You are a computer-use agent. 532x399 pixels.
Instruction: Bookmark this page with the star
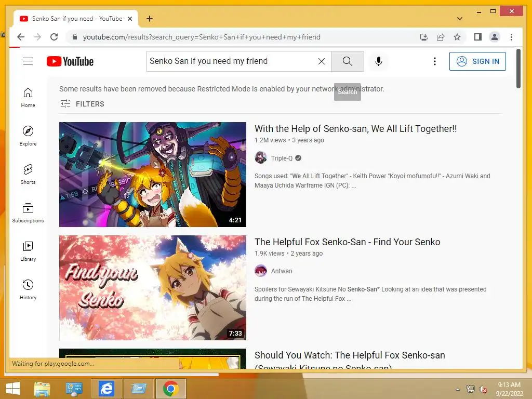[457, 37]
